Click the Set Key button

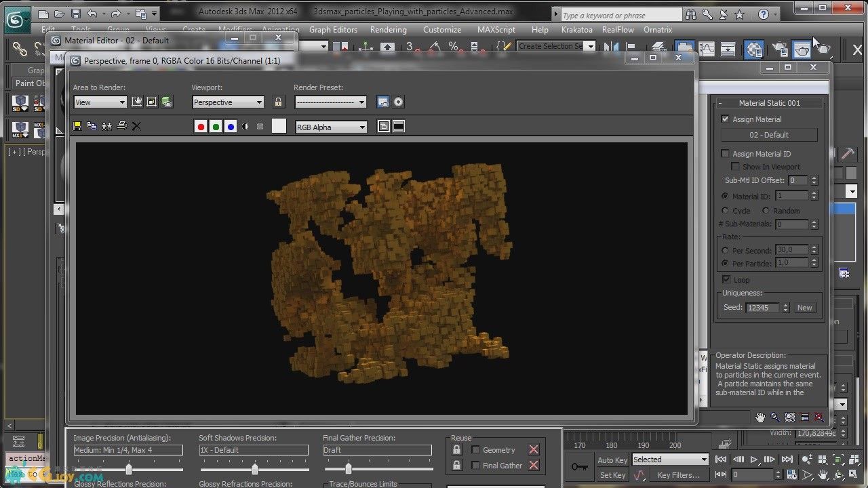[612, 475]
